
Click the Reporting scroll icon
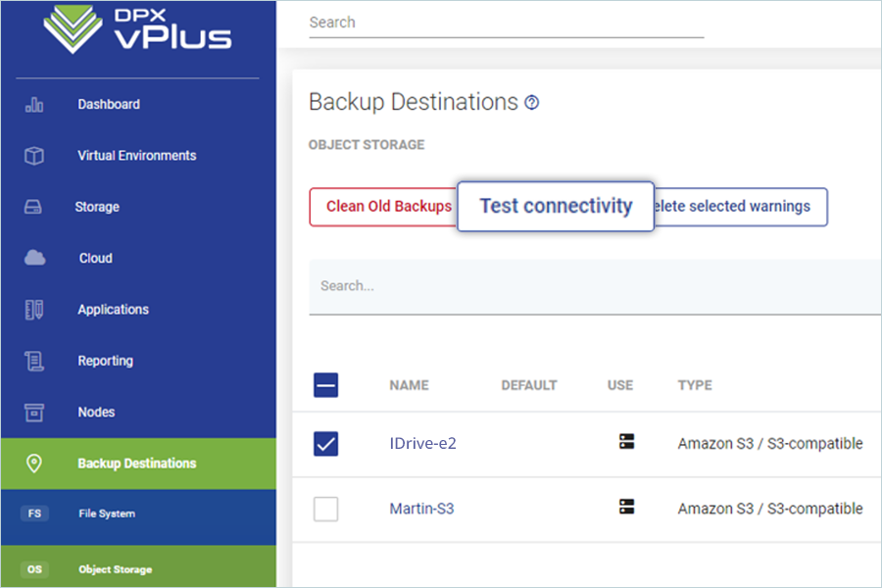[x=34, y=361]
